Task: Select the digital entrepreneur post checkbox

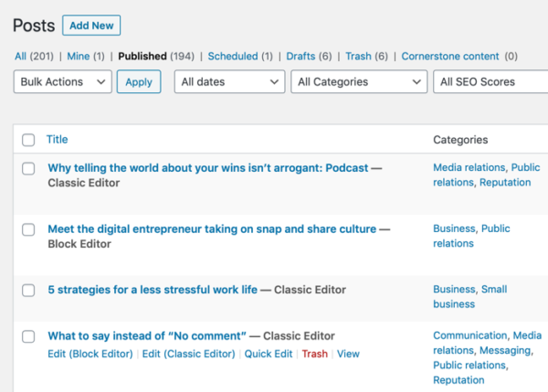Action: point(28,229)
